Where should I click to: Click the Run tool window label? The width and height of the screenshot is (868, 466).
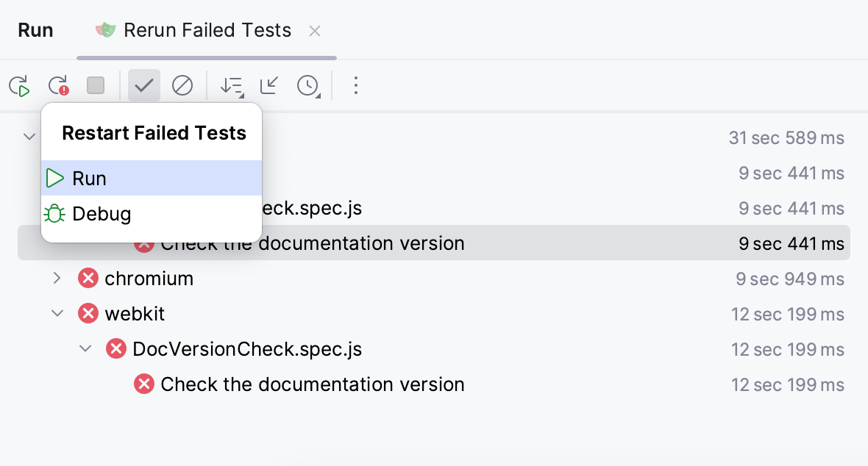click(35, 30)
